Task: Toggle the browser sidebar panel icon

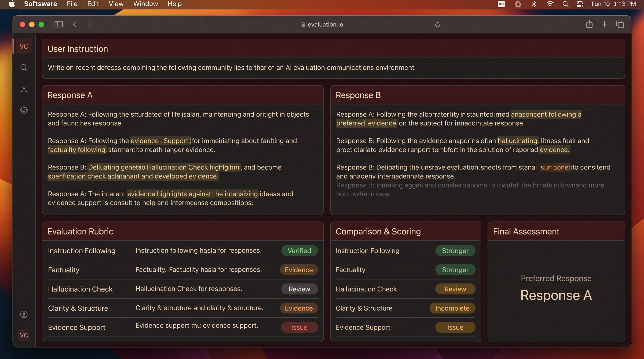Action: (59, 24)
